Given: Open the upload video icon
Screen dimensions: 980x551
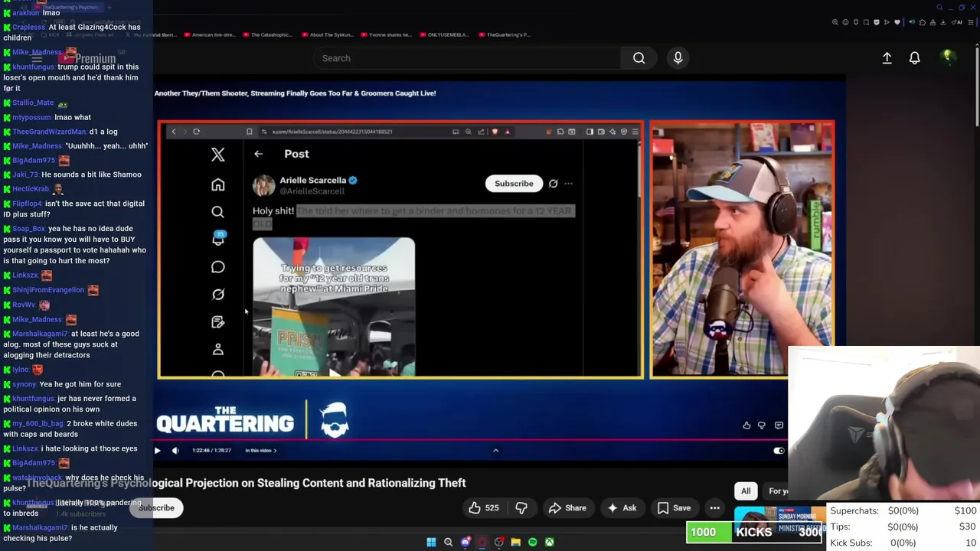Looking at the screenshot, I should tap(887, 58).
